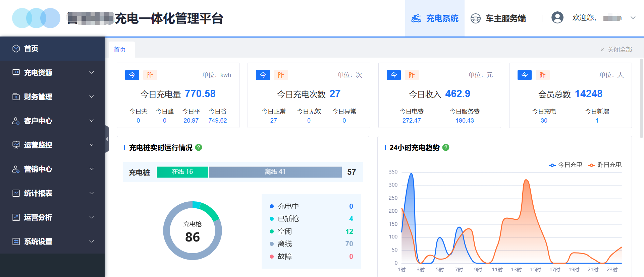Open 首页 in the sidebar menu
644x277 pixels.
coord(52,49)
